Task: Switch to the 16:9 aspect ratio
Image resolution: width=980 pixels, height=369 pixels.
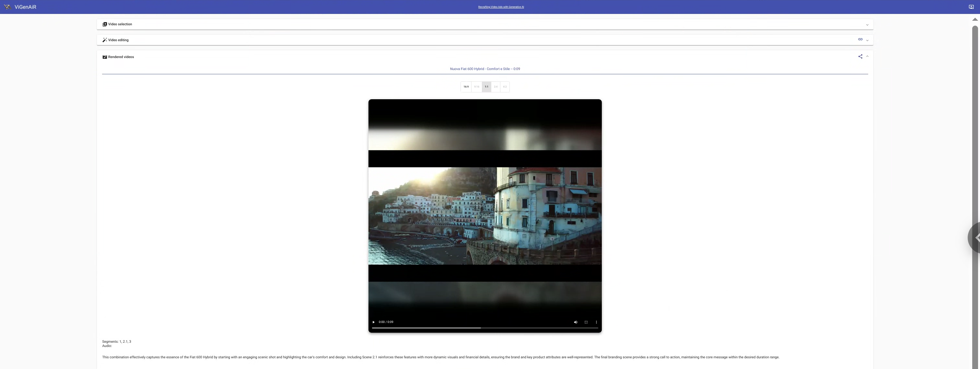Action: 466,87
